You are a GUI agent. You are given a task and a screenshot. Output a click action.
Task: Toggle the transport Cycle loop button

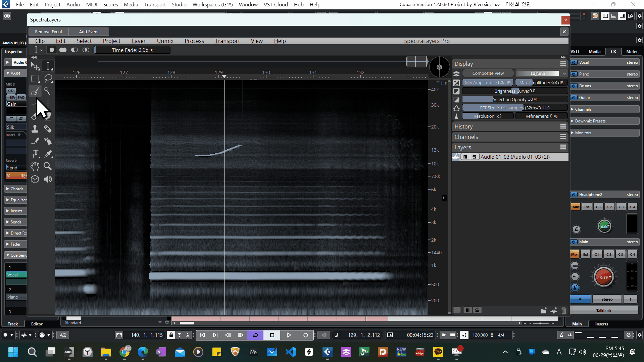point(255,335)
